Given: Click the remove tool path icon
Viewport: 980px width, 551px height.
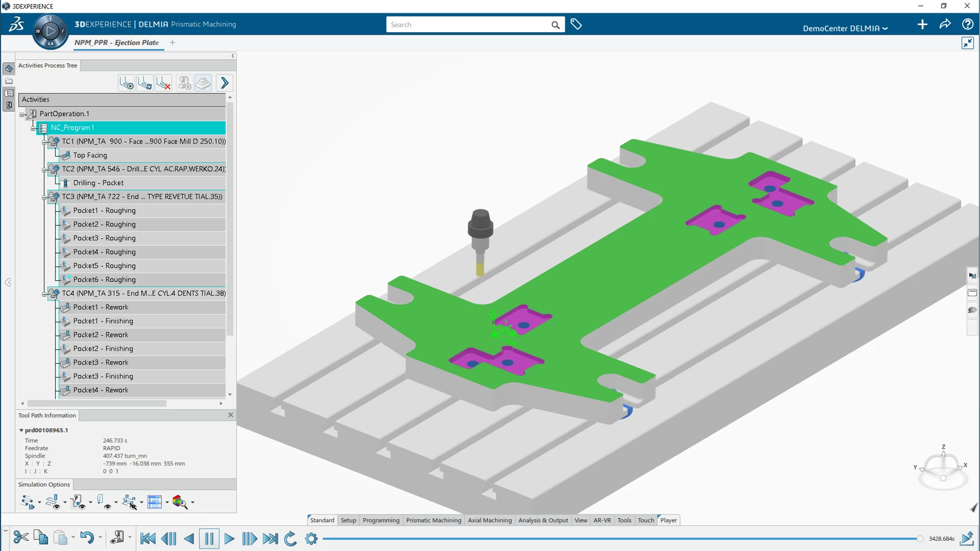Looking at the screenshot, I should click(163, 83).
